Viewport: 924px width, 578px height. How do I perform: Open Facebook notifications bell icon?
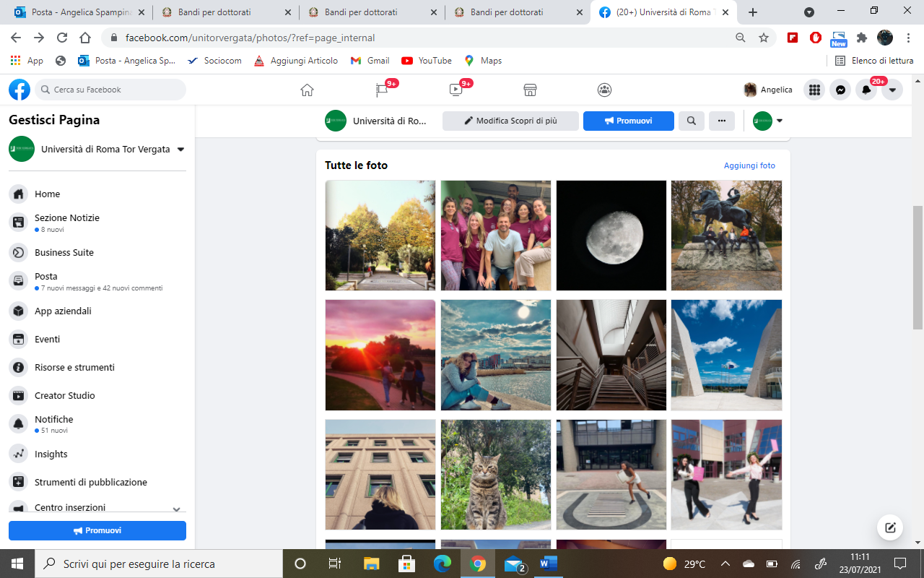(866, 90)
